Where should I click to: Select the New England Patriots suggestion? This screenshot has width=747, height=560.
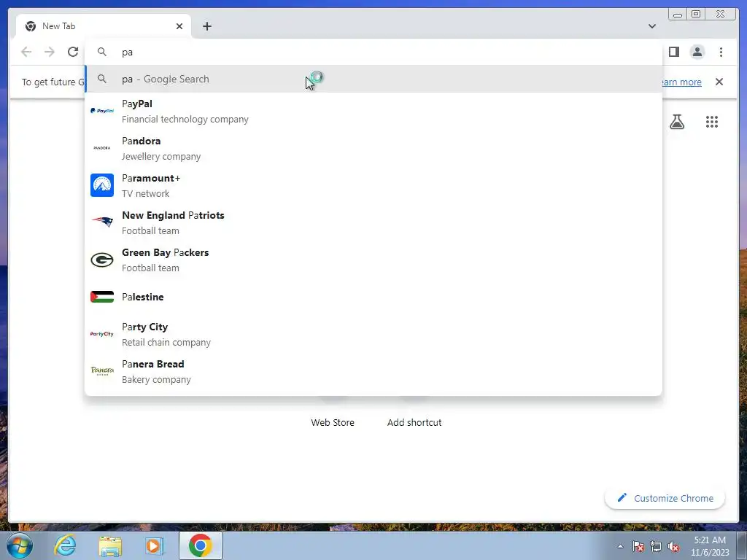tap(373, 222)
